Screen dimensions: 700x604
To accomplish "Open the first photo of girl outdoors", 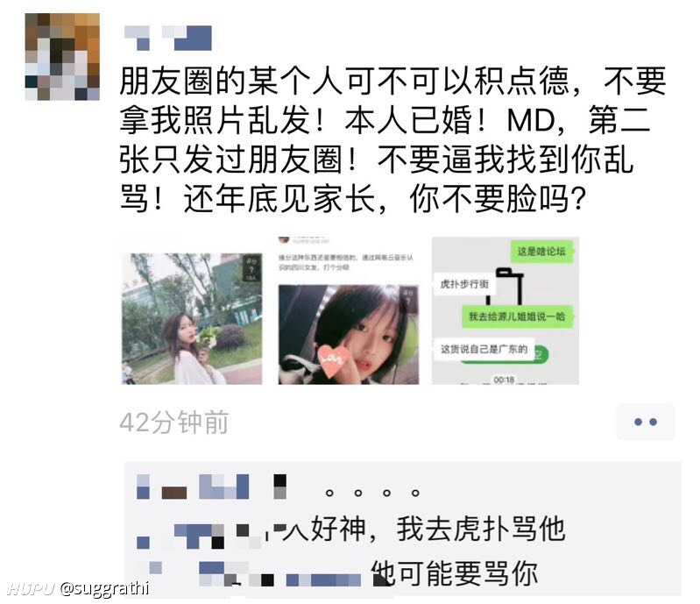I will (192, 318).
